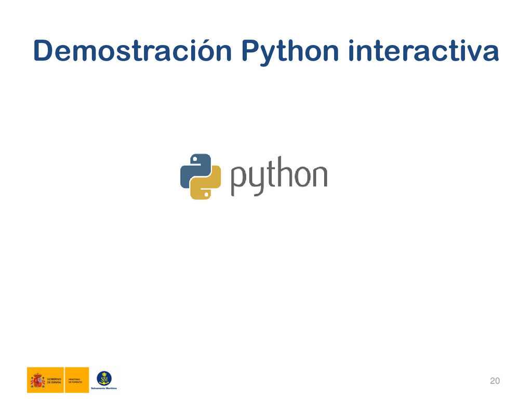
Task: Click the Spanish coat of arms emblem
Action: click(x=37, y=380)
